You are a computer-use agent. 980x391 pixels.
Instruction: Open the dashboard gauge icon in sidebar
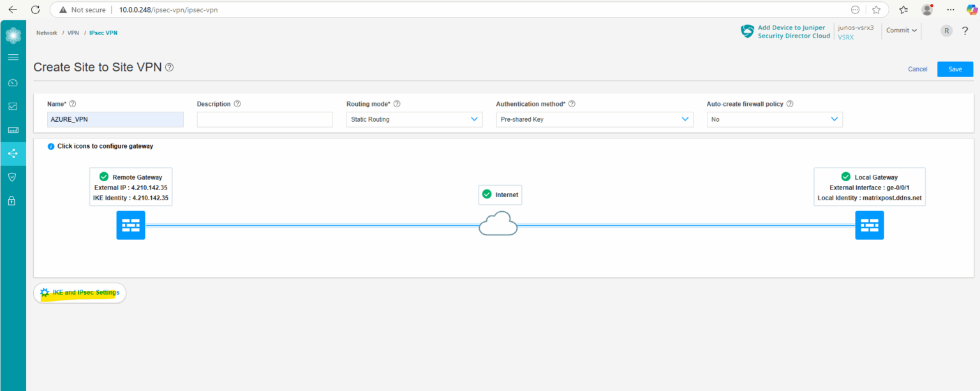click(13, 82)
